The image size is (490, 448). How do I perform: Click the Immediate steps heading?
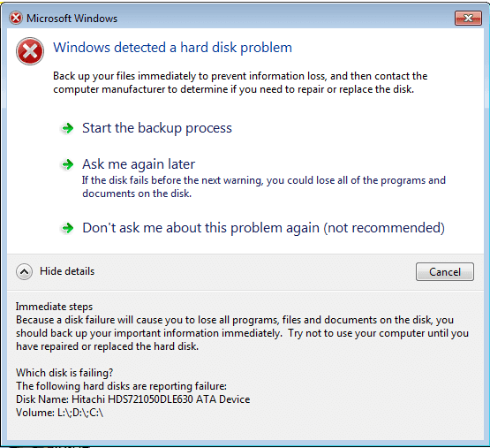[54, 307]
